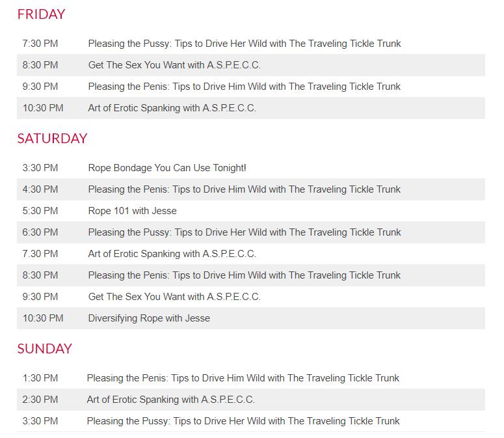Select Rope Bondage You Can Use Tonight
Screen dimensions: 504x438
[167, 168]
